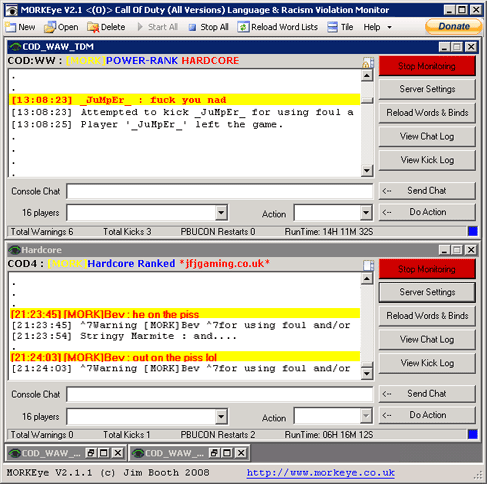Click the window icon beside COD4 server name

click(x=368, y=265)
